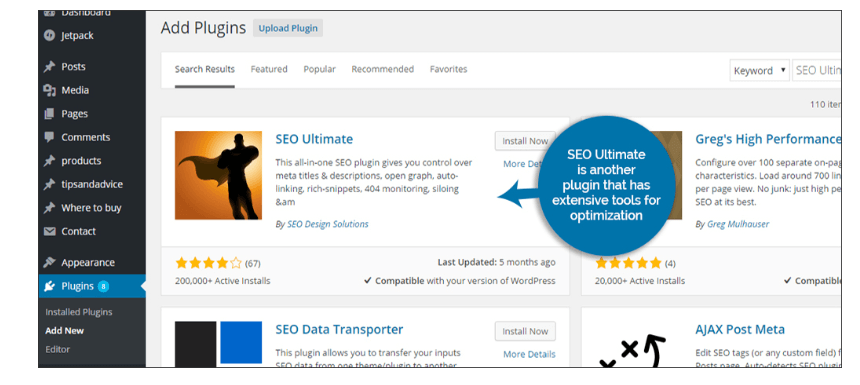Viewport: 860px width, 385px height.
Task: Click Last Updated 5 months ago text
Action: point(496,263)
